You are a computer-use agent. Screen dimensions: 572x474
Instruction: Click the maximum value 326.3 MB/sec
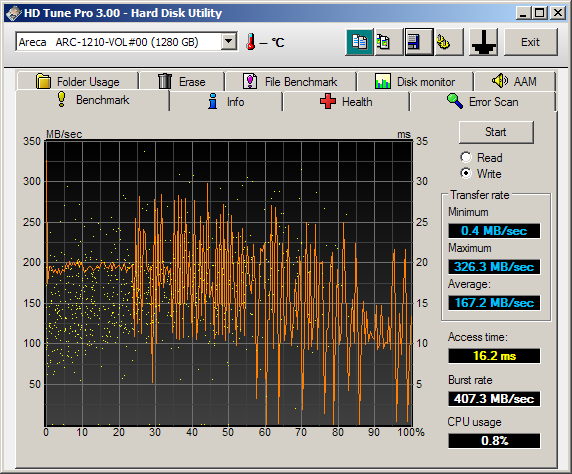(494, 267)
